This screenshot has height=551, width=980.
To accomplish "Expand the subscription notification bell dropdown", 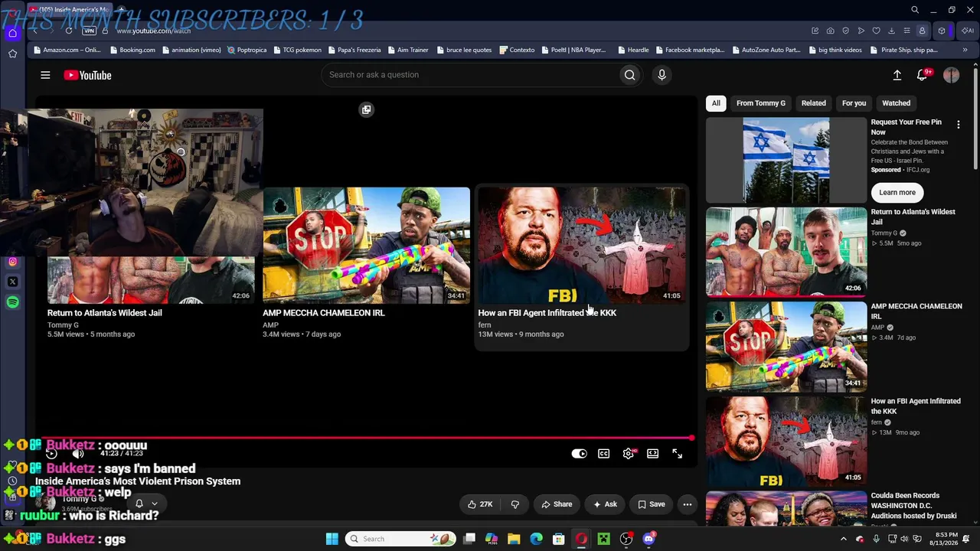I will click(145, 504).
